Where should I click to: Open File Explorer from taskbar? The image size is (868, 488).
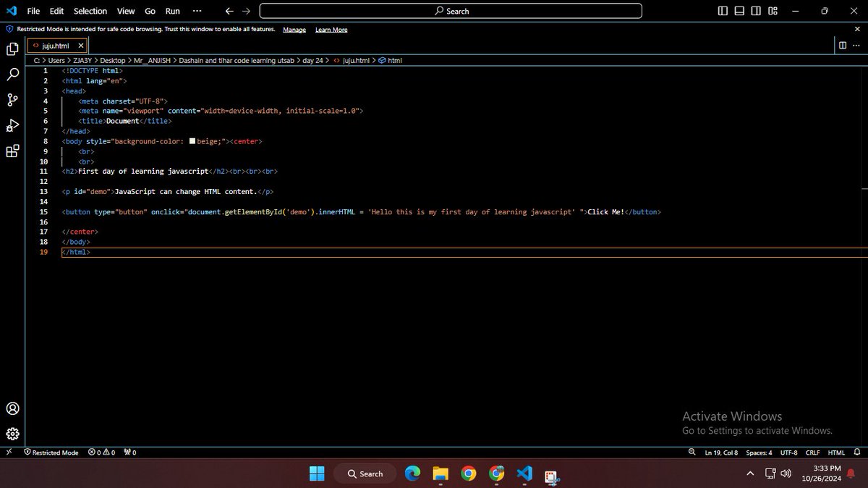coord(441,474)
